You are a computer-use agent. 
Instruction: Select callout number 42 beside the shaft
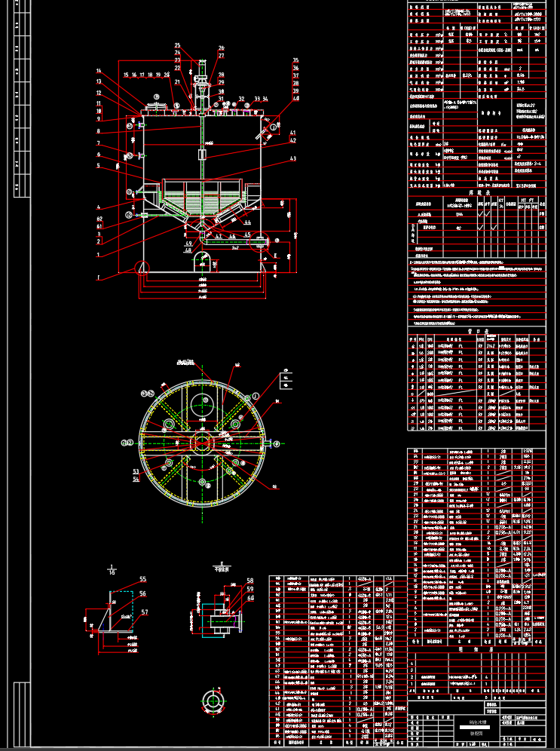(x=293, y=140)
